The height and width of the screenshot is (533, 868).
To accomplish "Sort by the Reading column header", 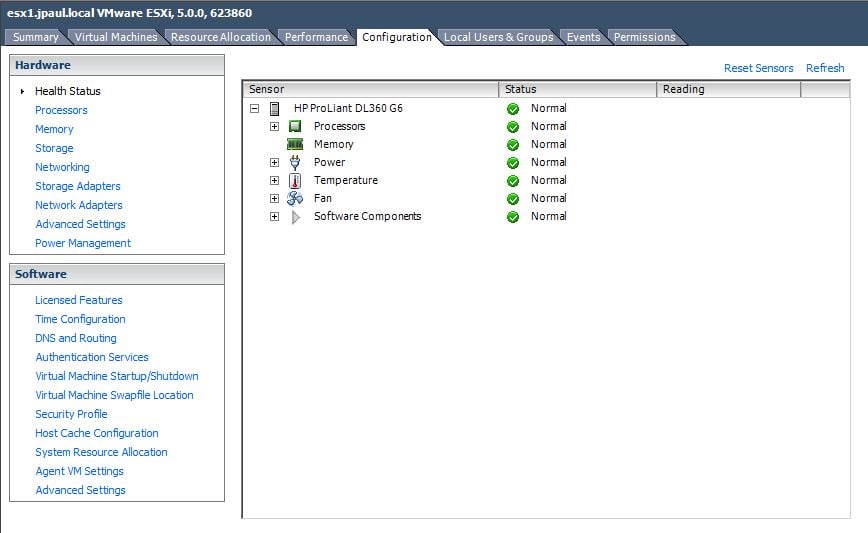I will 728,89.
